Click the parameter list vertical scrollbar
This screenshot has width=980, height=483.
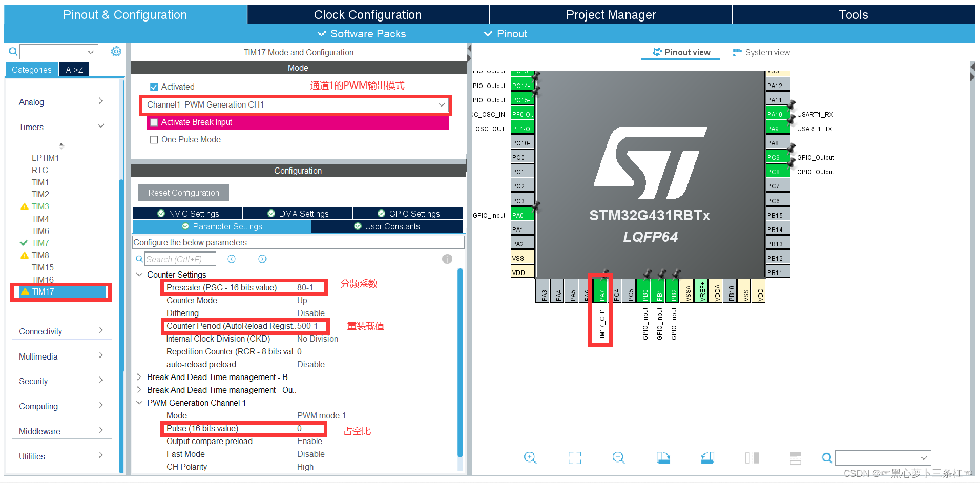point(460,362)
